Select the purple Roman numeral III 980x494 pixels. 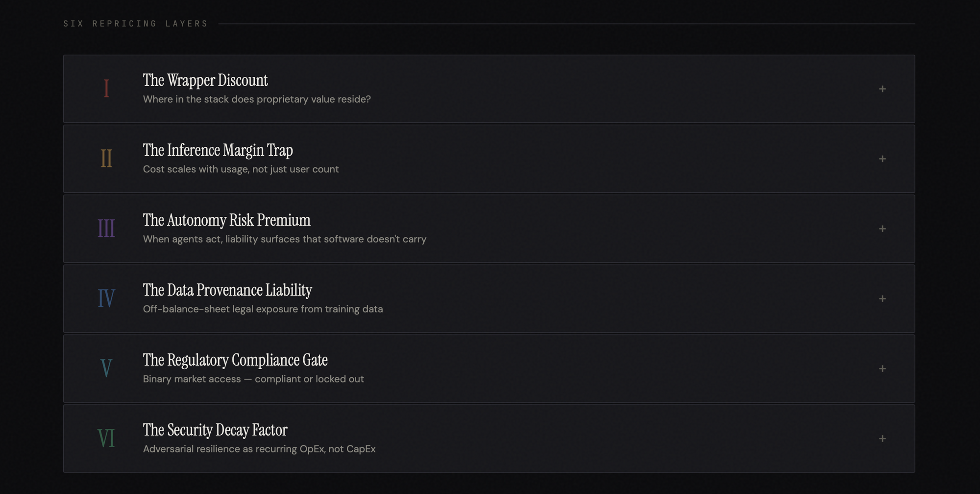tap(106, 229)
